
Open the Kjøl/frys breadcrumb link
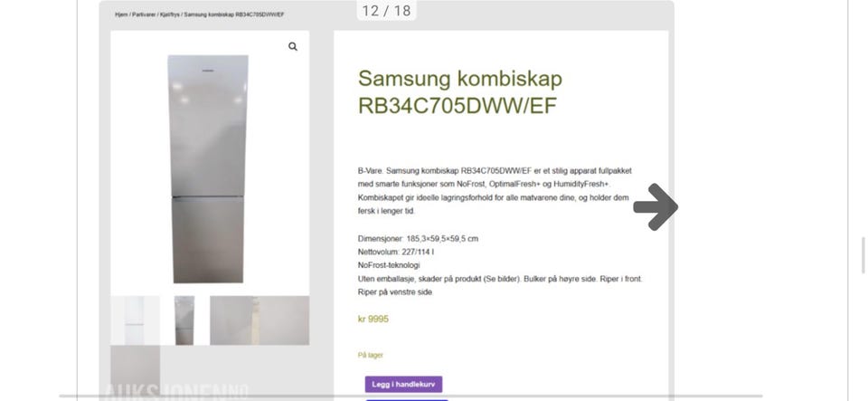point(169,14)
